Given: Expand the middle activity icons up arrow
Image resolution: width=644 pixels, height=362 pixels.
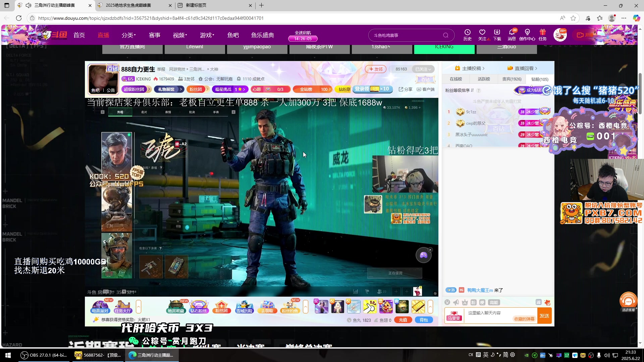Looking at the screenshot, I should tap(305, 307).
